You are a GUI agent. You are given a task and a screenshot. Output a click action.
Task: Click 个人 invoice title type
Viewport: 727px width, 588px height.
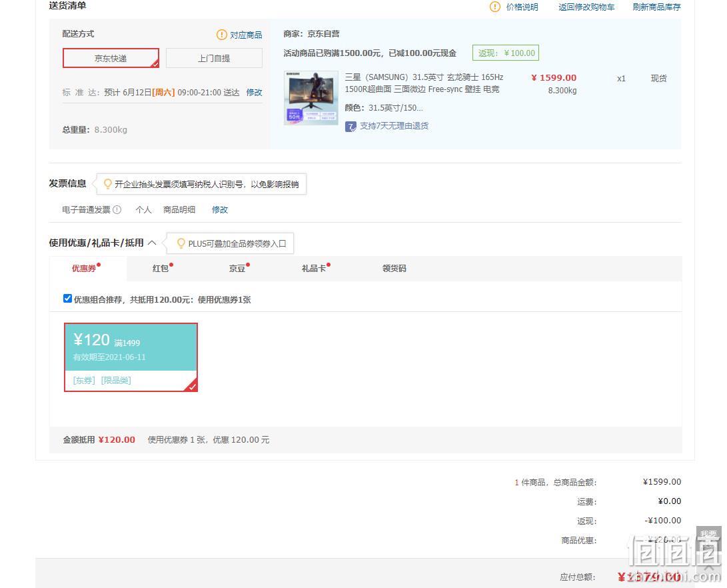pos(144,209)
